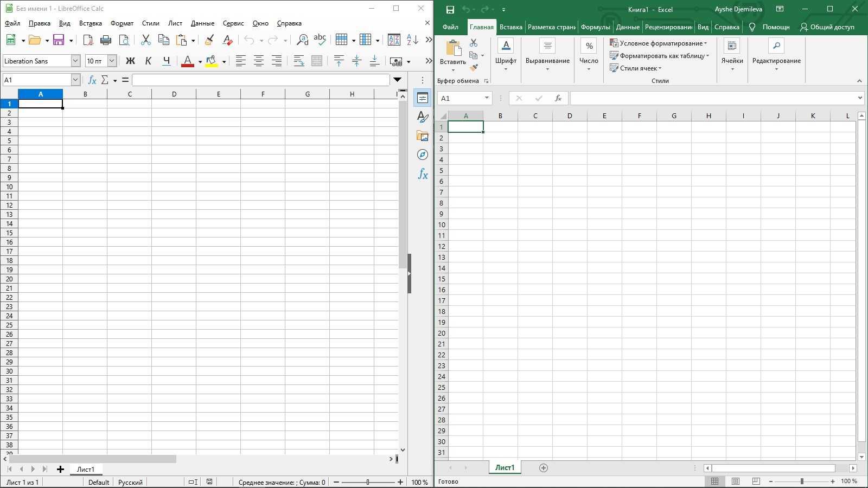Click the Excel zoom slider handle
This screenshot has width=868, height=488.
point(802,481)
